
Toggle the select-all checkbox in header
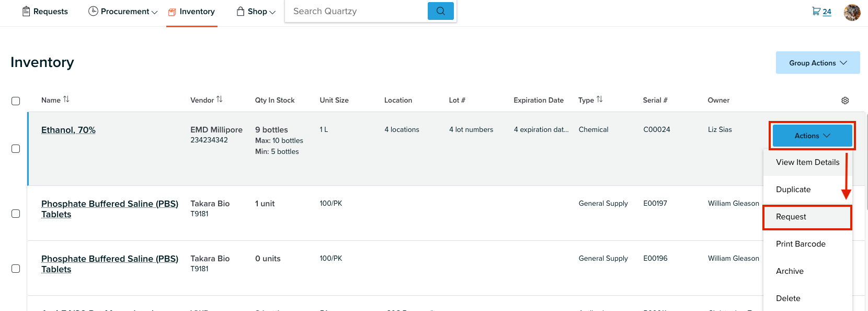click(x=16, y=101)
